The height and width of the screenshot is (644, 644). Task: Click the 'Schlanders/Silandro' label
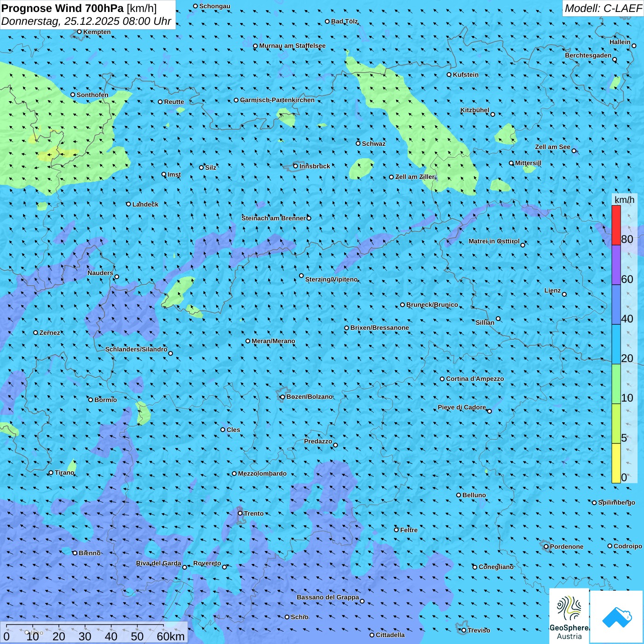136,349
